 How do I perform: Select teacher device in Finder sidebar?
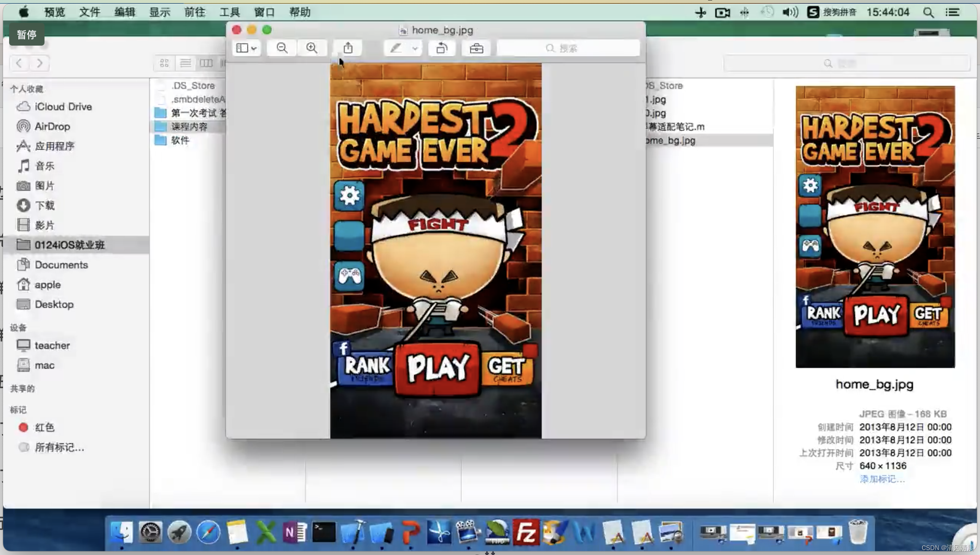52,346
